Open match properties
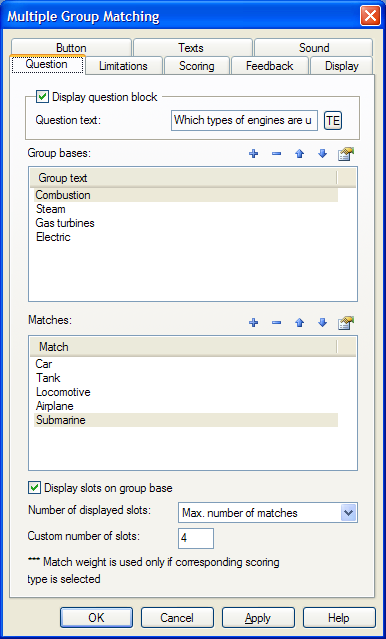 pos(346,323)
